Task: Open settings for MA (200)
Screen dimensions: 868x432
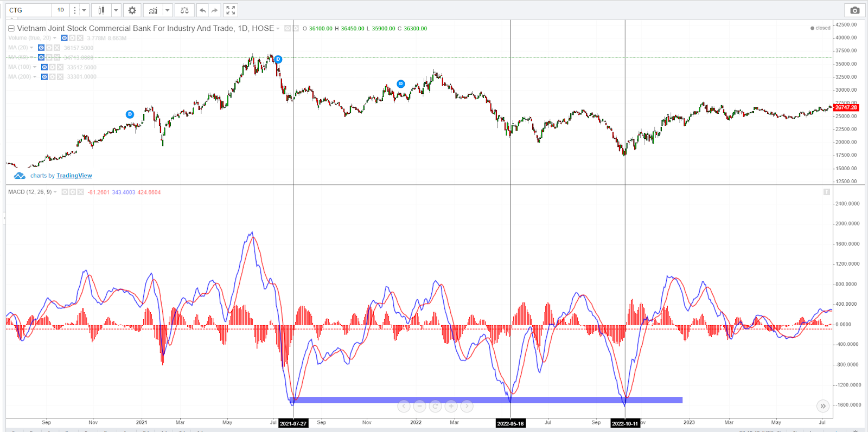Action: click(x=52, y=77)
